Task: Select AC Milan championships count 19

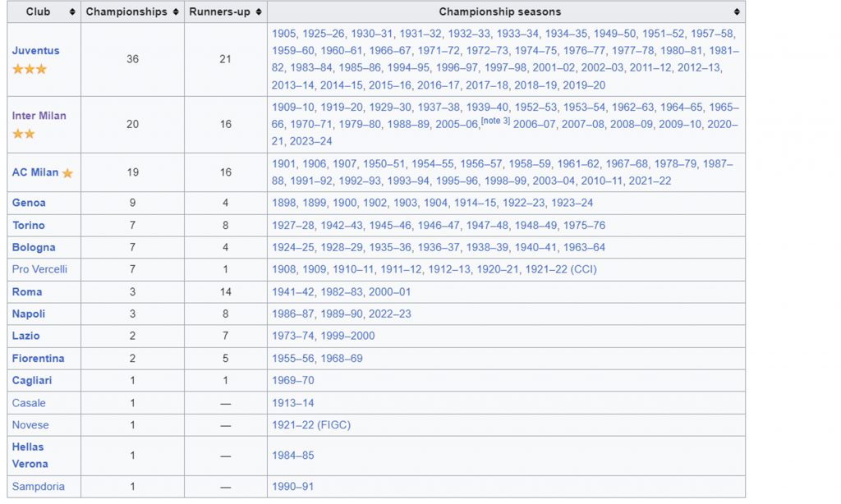Action: coord(132,172)
